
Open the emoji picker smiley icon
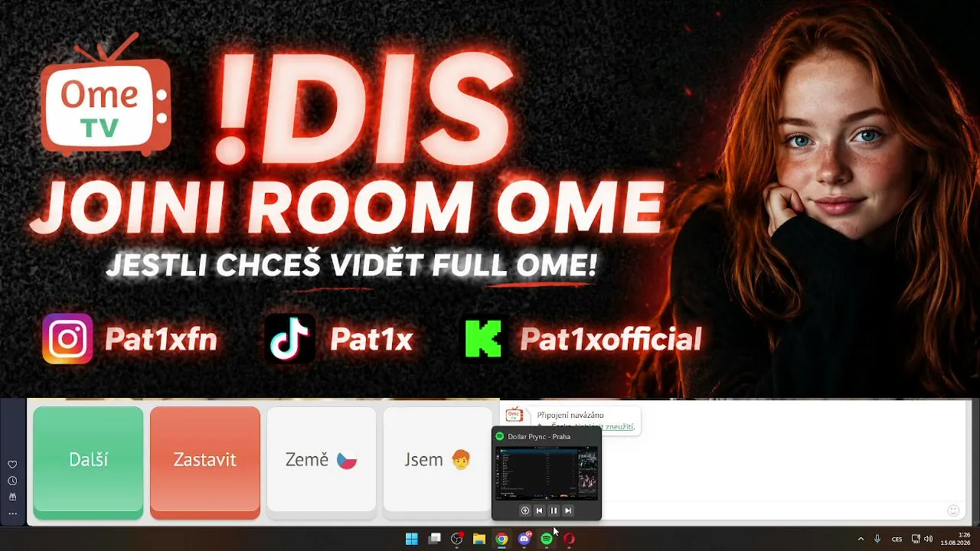pyautogui.click(x=953, y=510)
